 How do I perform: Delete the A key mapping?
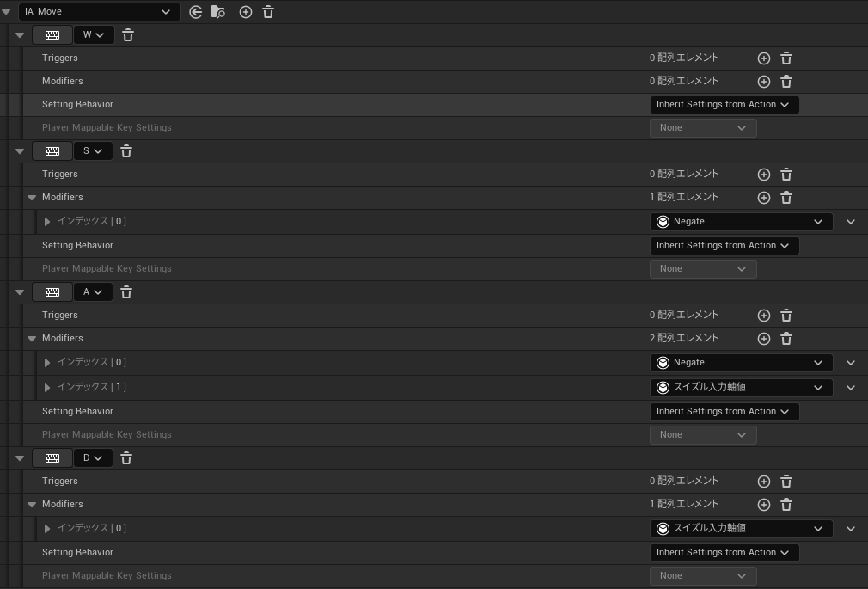[x=126, y=292]
